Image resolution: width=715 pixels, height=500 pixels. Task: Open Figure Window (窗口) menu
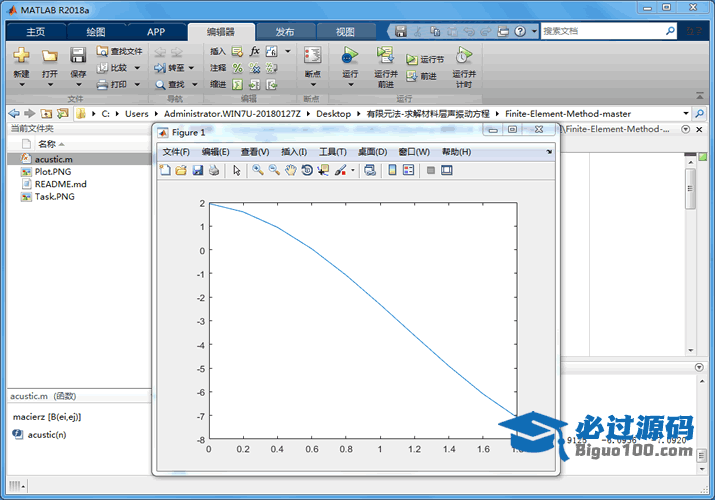[414, 152]
